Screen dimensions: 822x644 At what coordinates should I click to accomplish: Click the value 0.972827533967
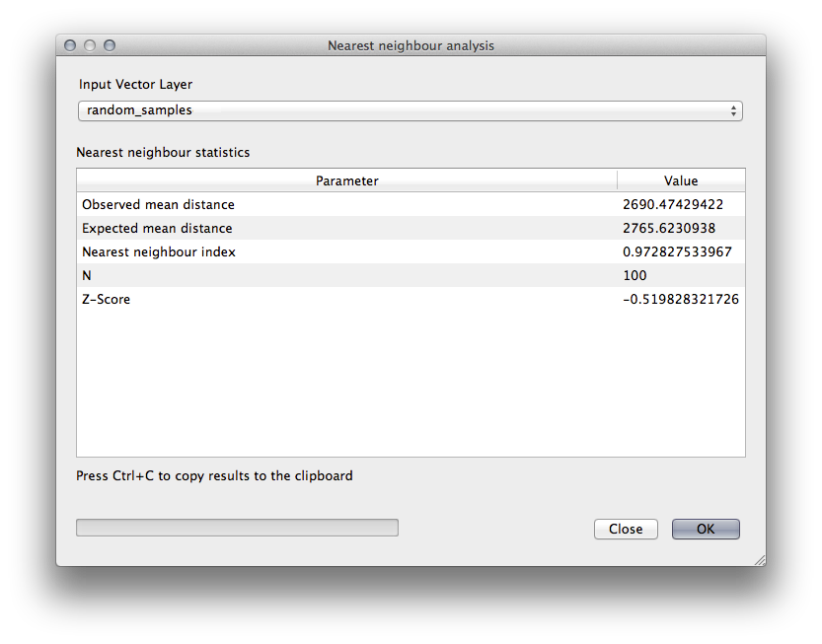(678, 252)
